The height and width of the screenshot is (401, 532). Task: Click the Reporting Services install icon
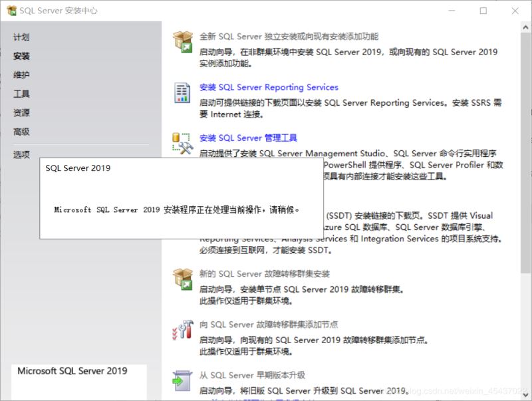coord(182,92)
